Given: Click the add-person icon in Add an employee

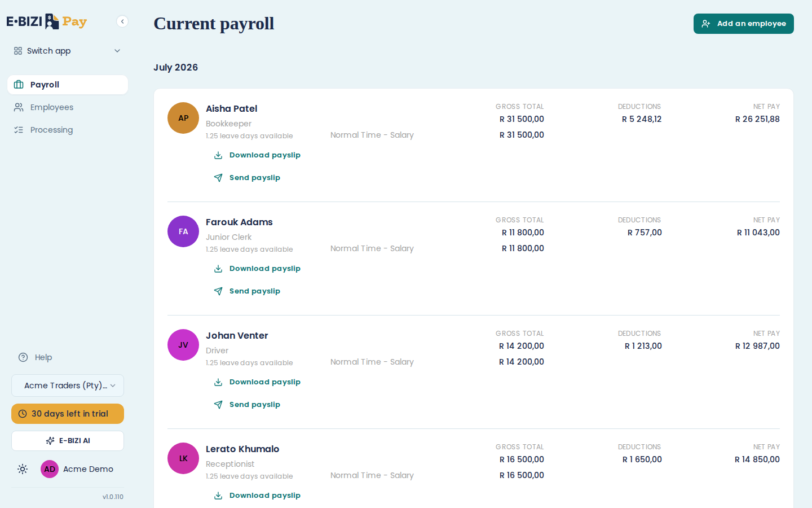Looking at the screenshot, I should 706,24.
